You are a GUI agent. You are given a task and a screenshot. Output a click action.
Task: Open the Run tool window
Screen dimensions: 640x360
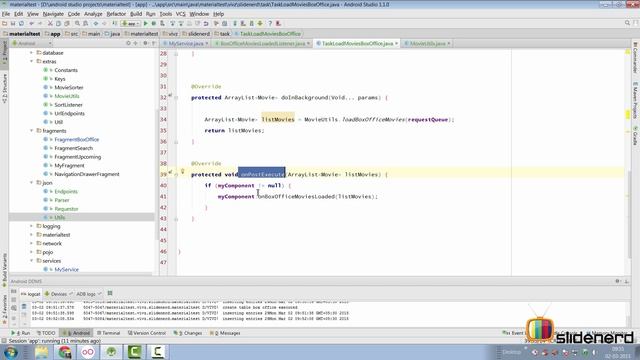(x=21, y=333)
